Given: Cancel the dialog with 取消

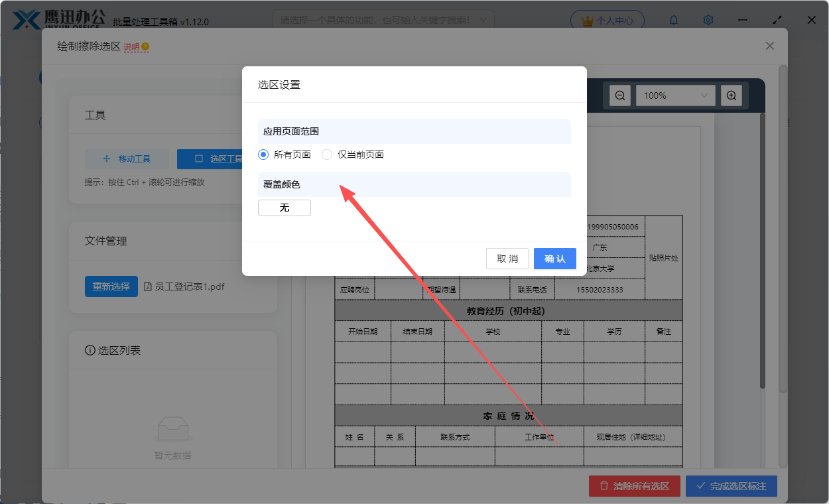Looking at the screenshot, I should (x=507, y=259).
